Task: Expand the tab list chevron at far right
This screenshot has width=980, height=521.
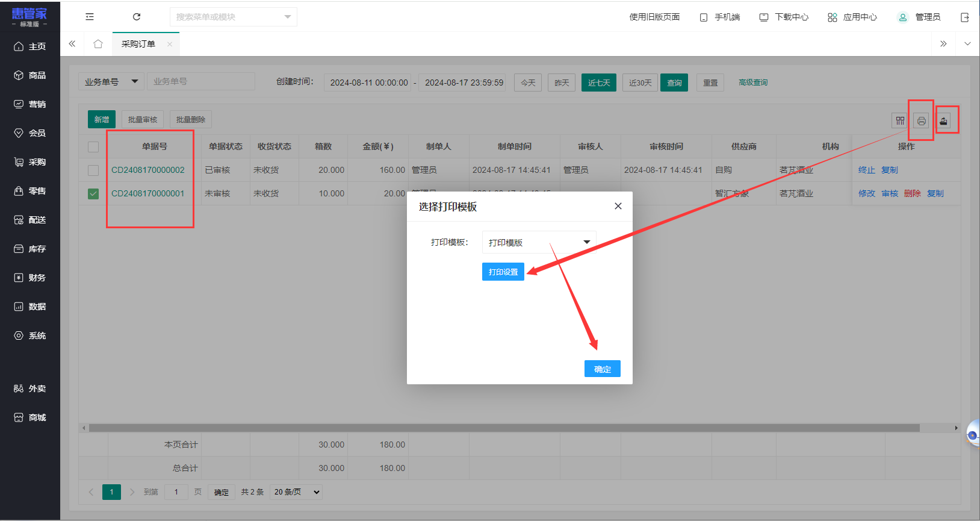Action: click(967, 44)
